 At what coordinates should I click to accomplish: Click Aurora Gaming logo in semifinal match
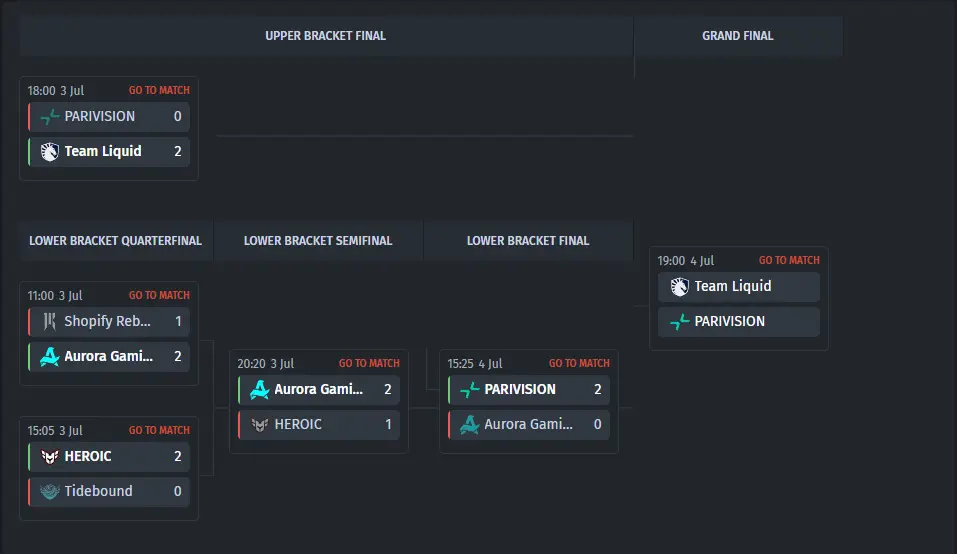coord(259,389)
